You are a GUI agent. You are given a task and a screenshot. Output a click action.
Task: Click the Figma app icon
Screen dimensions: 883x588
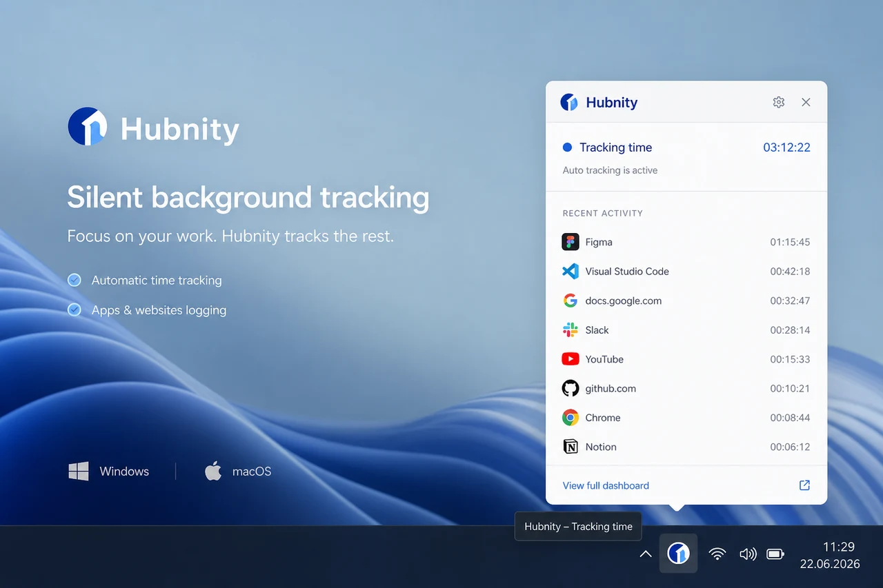(x=571, y=242)
